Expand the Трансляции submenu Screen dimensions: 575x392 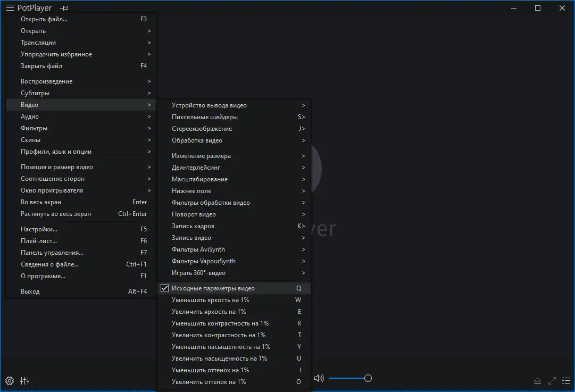[81, 43]
